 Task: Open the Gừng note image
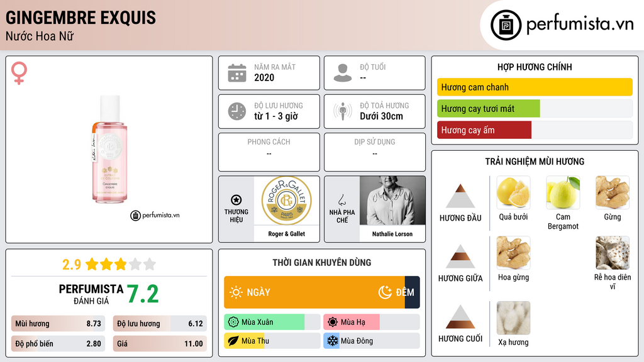tap(613, 192)
